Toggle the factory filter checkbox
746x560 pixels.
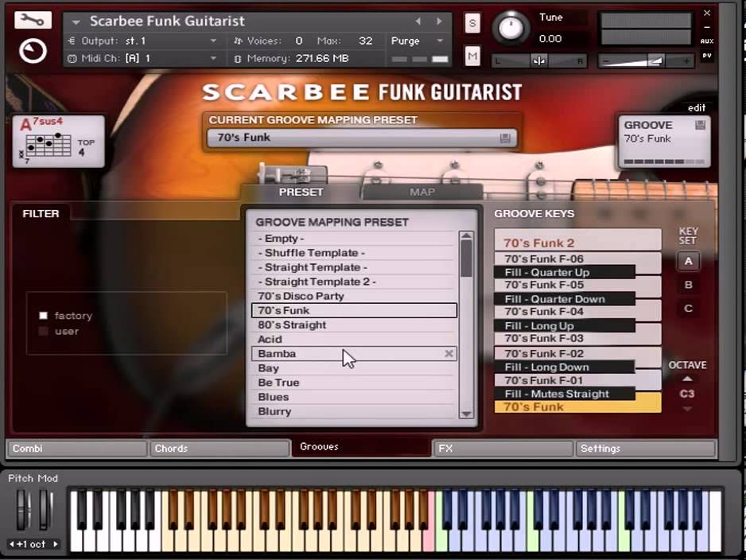[x=43, y=316]
